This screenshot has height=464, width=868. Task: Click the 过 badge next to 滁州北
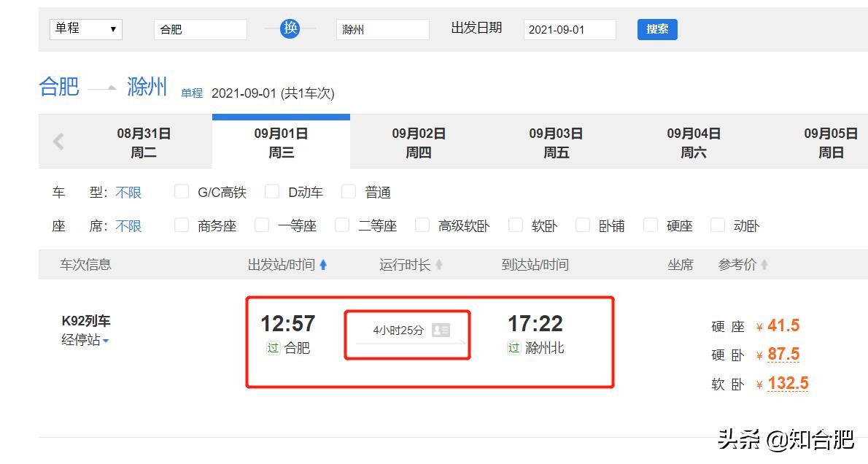click(x=514, y=348)
